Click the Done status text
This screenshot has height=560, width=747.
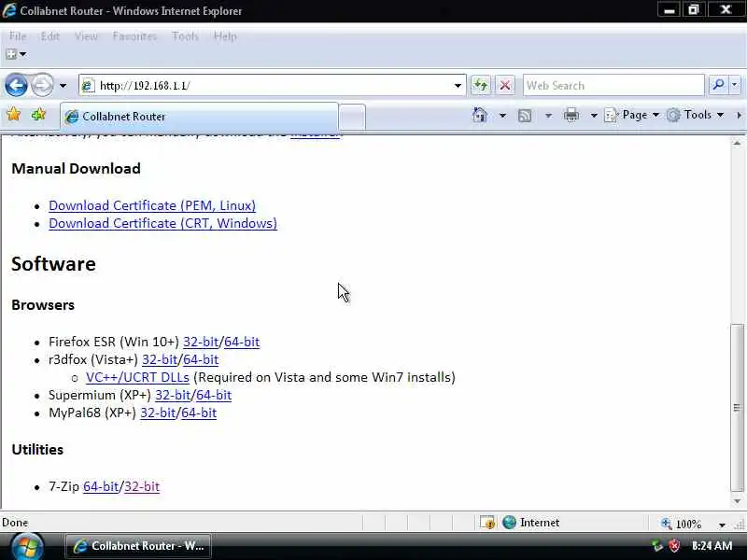point(15,523)
